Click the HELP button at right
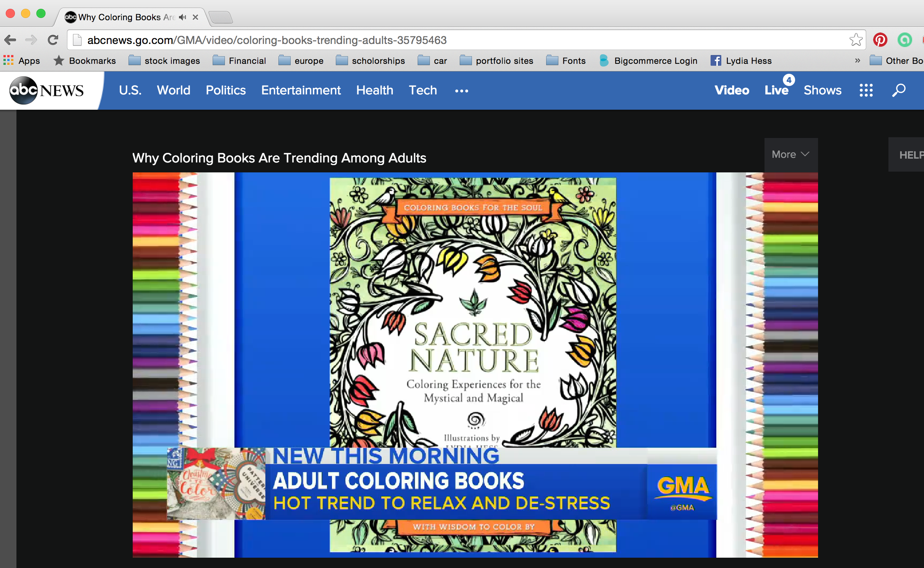 click(x=906, y=155)
